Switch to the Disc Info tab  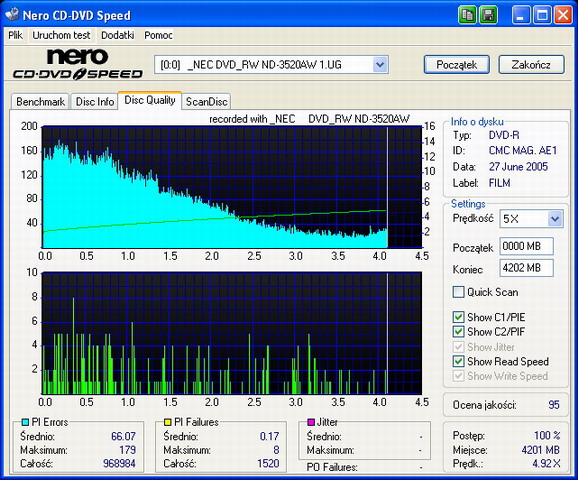click(95, 102)
